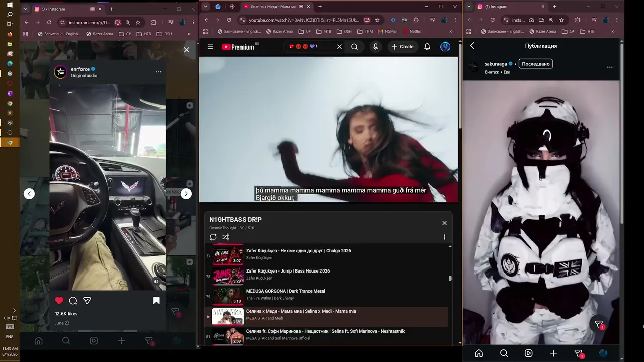Go to the YouTube Premium home logo
The width and height of the screenshot is (644, 362).
(238, 47)
